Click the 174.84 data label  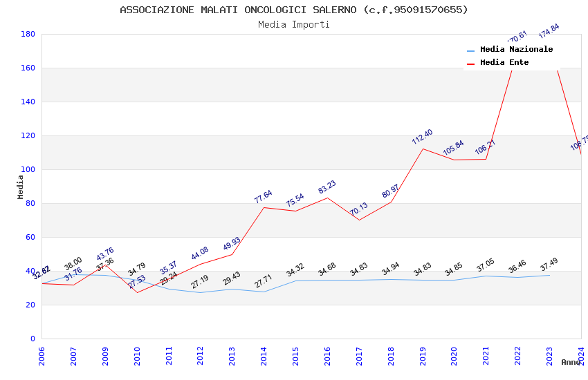point(549,31)
